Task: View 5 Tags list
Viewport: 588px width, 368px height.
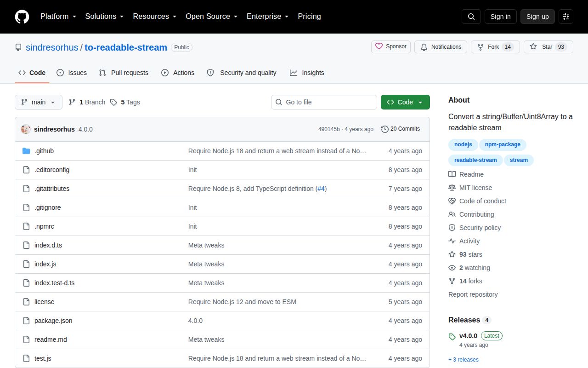Action: click(x=125, y=102)
